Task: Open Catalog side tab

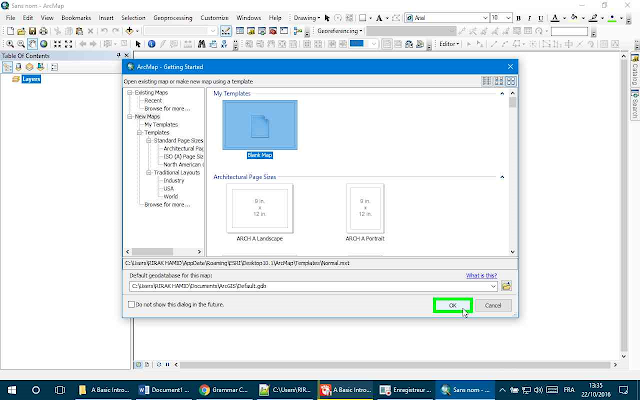Action: [x=635, y=70]
